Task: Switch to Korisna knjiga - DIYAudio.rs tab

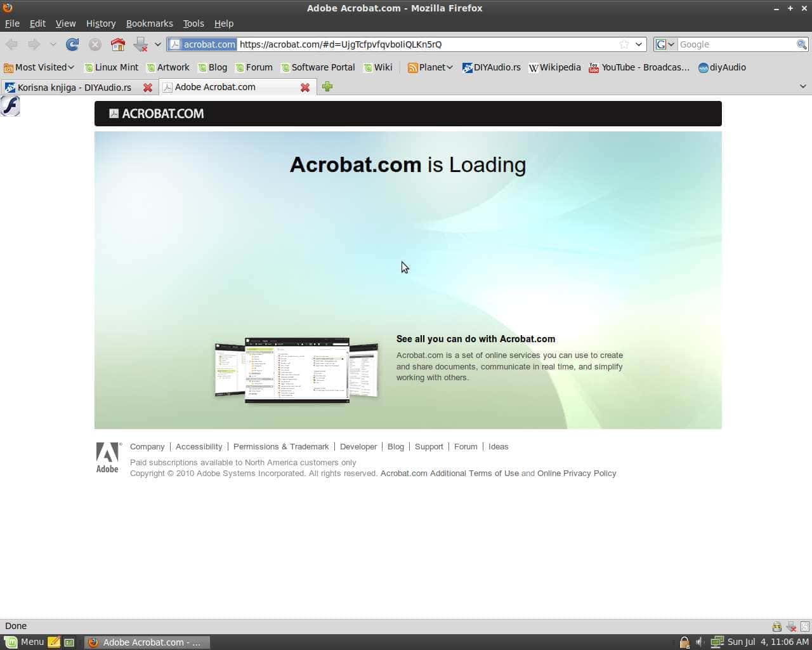Action: pyautogui.click(x=74, y=88)
